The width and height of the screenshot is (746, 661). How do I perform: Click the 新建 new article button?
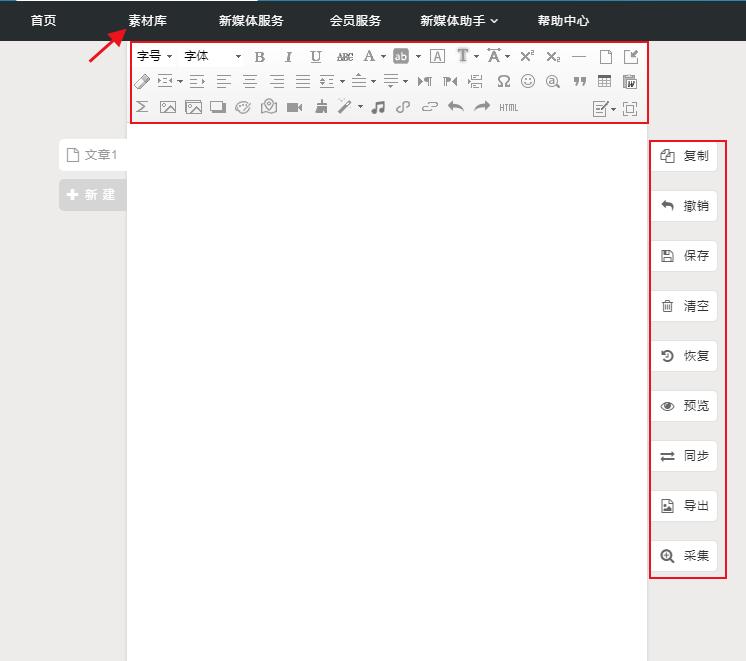[x=93, y=195]
